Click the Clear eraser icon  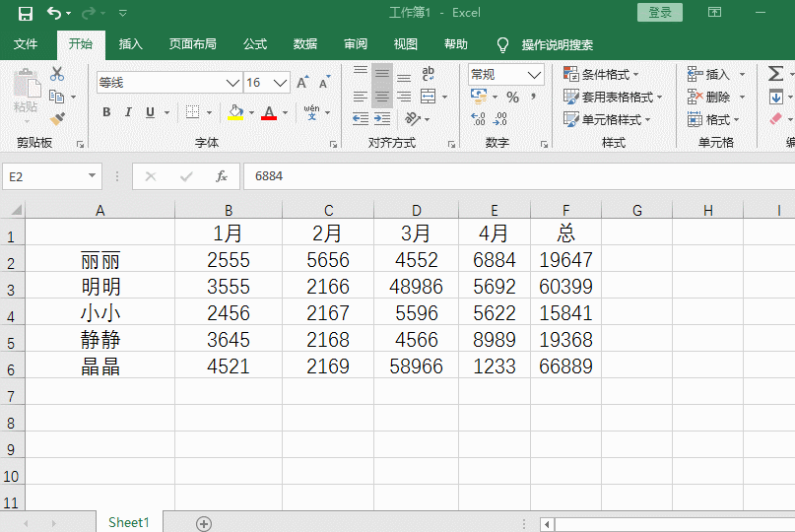pos(775,119)
